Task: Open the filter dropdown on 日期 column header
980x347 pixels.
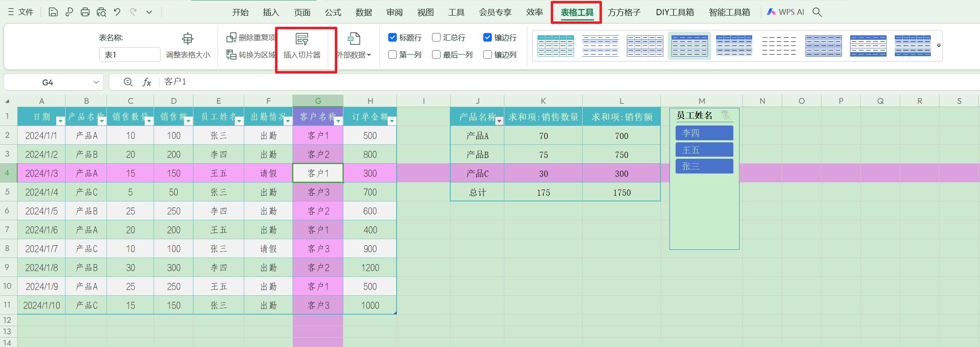Action: pos(60,121)
